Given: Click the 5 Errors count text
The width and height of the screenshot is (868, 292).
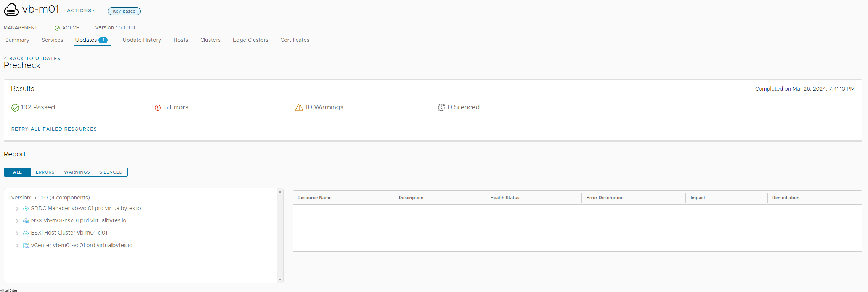Looking at the screenshot, I should tap(176, 107).
